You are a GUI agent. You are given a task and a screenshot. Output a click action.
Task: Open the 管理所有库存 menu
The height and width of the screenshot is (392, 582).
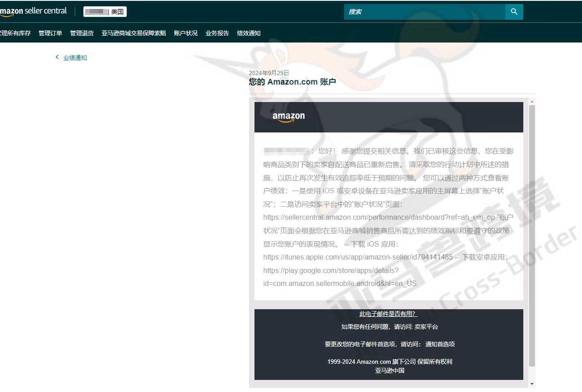(15, 33)
